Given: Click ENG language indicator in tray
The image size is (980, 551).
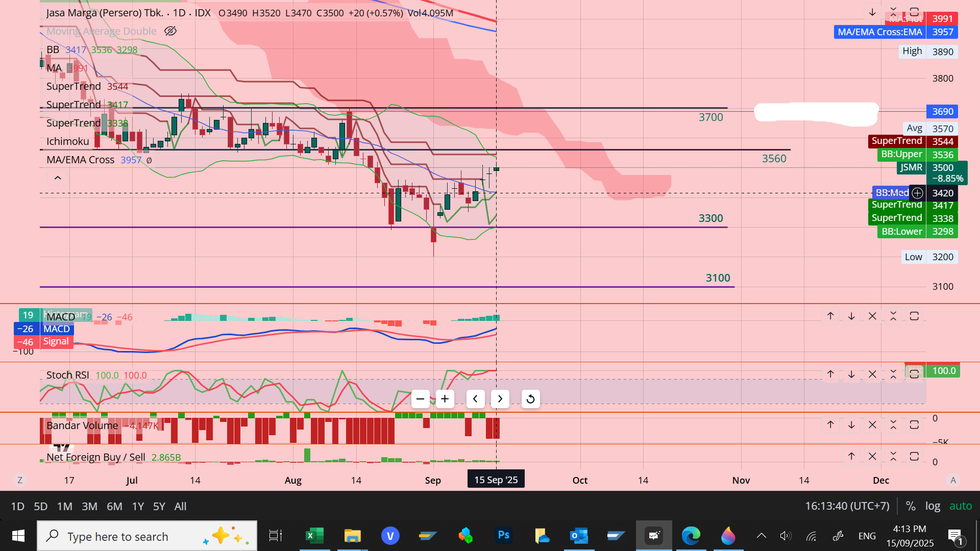Looking at the screenshot, I should pos(867,536).
